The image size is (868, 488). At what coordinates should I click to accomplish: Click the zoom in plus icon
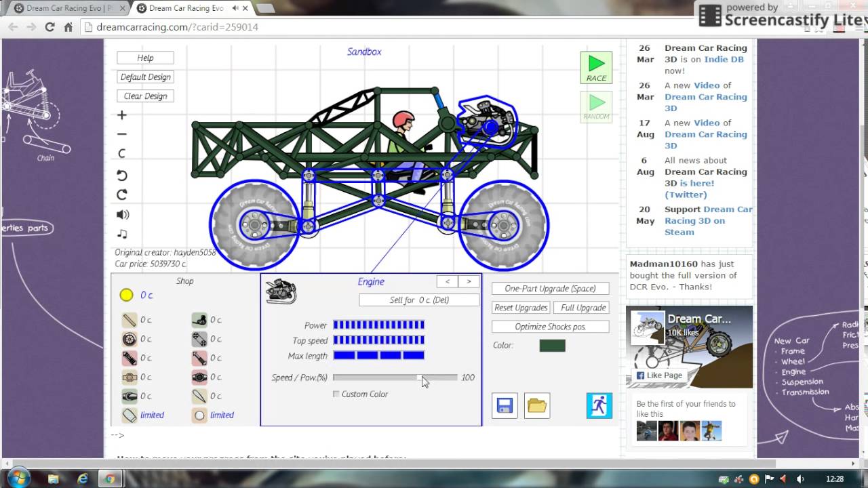coord(122,115)
